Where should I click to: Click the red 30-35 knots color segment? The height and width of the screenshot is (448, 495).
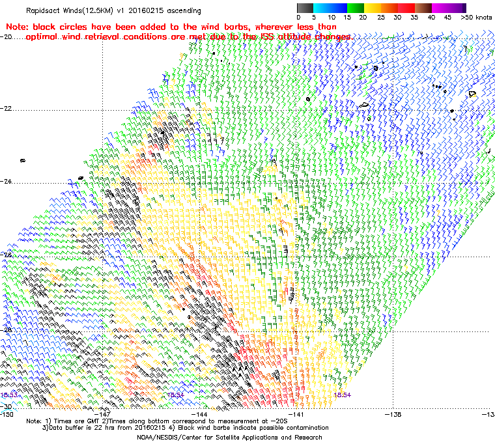click(406, 8)
